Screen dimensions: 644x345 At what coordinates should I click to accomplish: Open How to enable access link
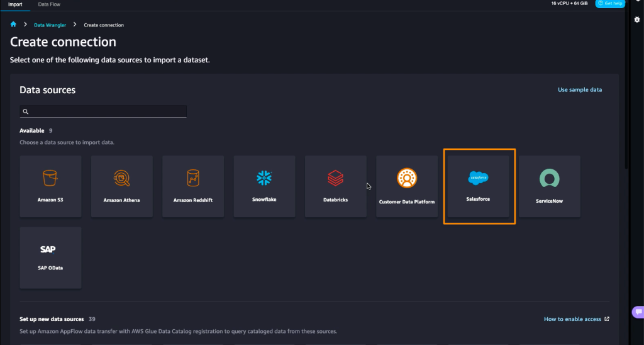click(x=577, y=319)
